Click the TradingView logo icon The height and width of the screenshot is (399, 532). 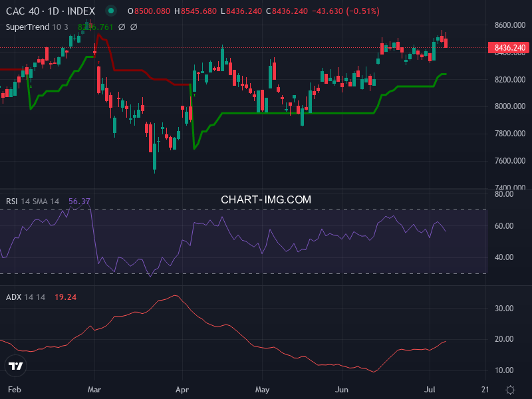15,366
